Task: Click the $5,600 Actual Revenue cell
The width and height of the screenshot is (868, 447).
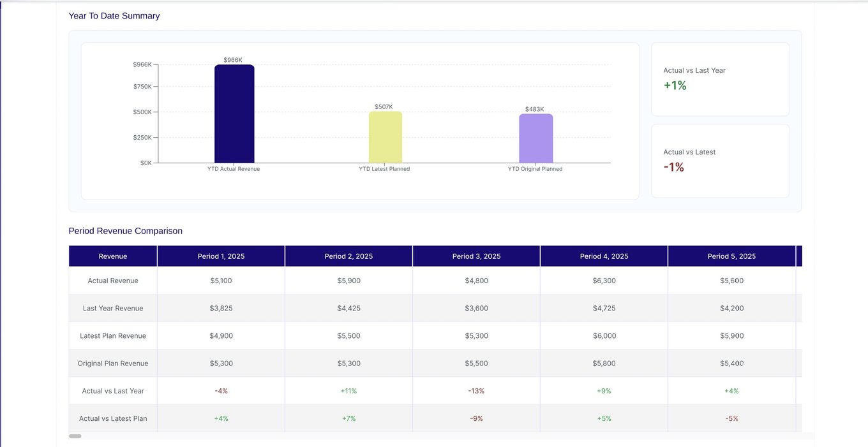Action: 732,281
